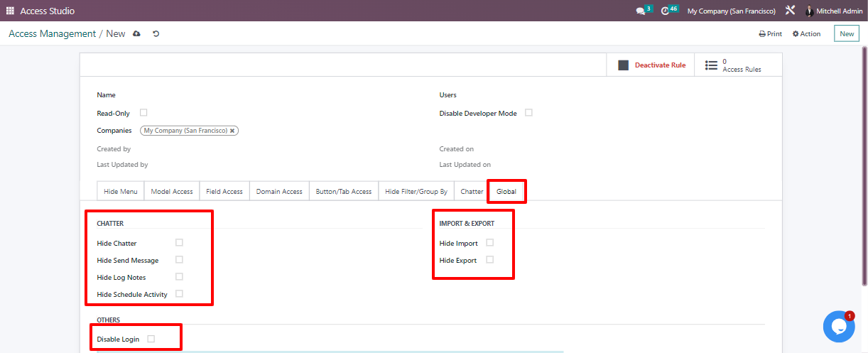Screen dimensions: 868x353
Task: Click the New record button
Action: click(x=847, y=34)
